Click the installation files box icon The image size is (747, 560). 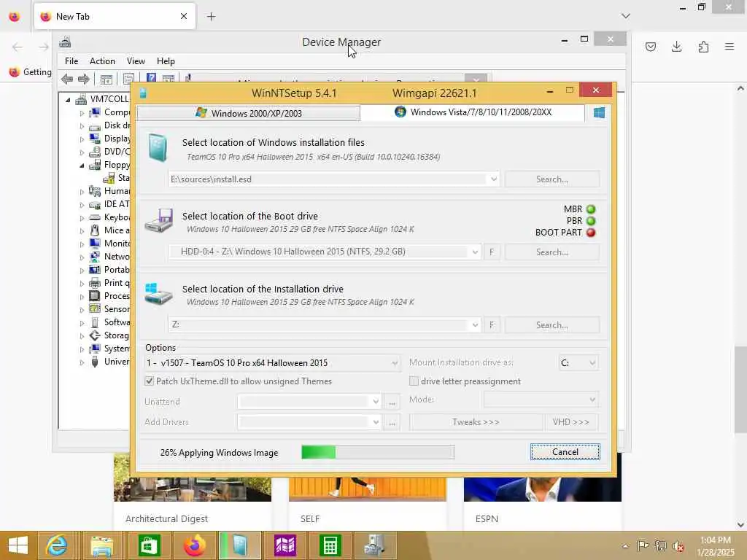(158, 147)
